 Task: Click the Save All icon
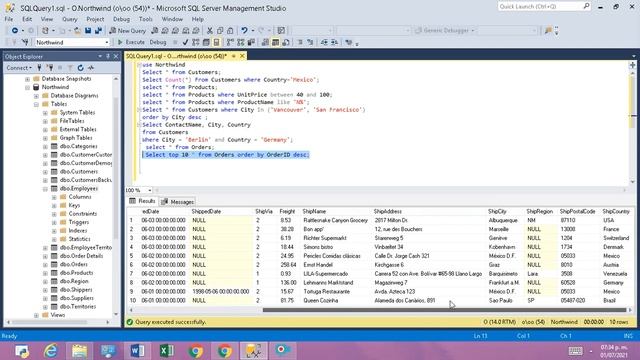[x=98, y=31]
